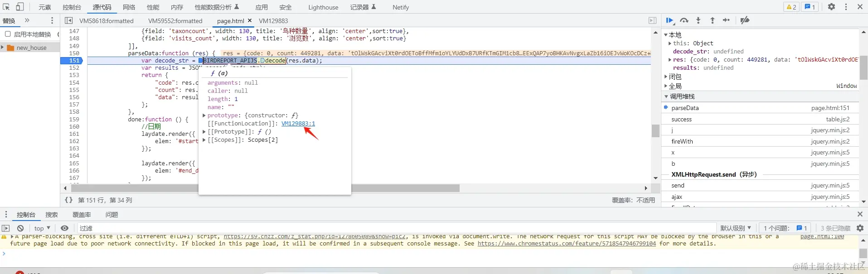Toggle the device toolbar icon

tap(20, 7)
